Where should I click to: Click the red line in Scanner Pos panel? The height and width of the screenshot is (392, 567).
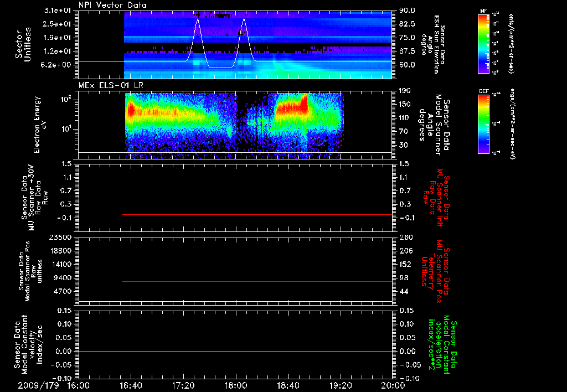coord(257,281)
